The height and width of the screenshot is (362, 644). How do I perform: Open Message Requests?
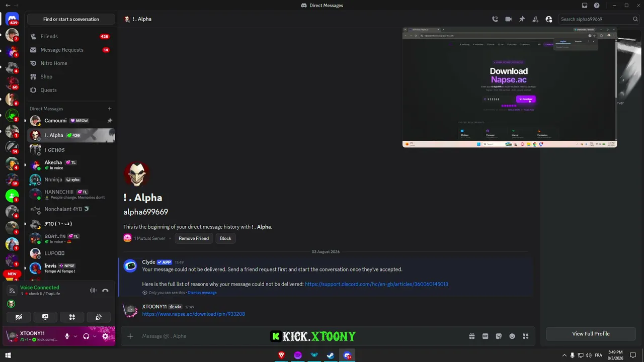pyautogui.click(x=71, y=50)
